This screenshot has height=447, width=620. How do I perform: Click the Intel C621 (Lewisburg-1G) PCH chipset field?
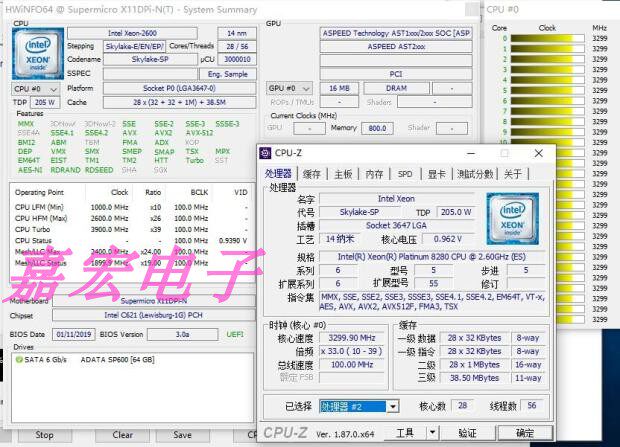(x=153, y=315)
